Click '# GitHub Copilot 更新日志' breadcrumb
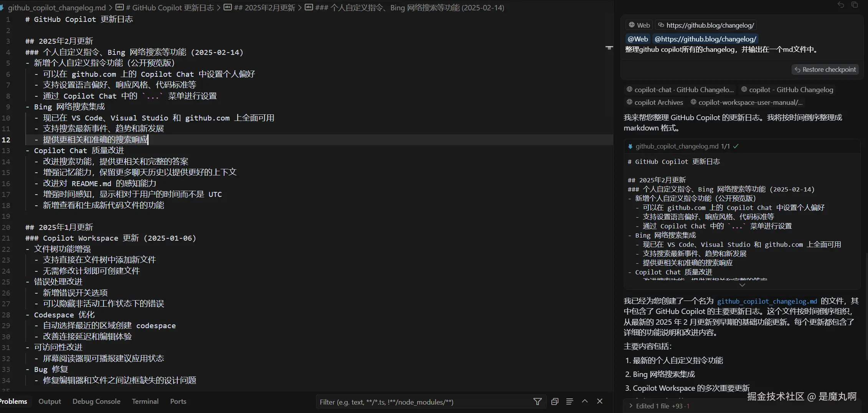Image resolution: width=868 pixels, height=413 pixels. (x=169, y=7)
